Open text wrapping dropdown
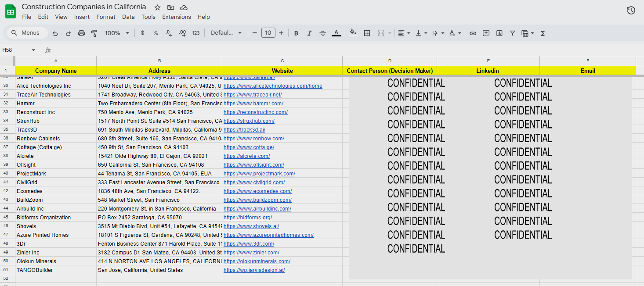 438,33
